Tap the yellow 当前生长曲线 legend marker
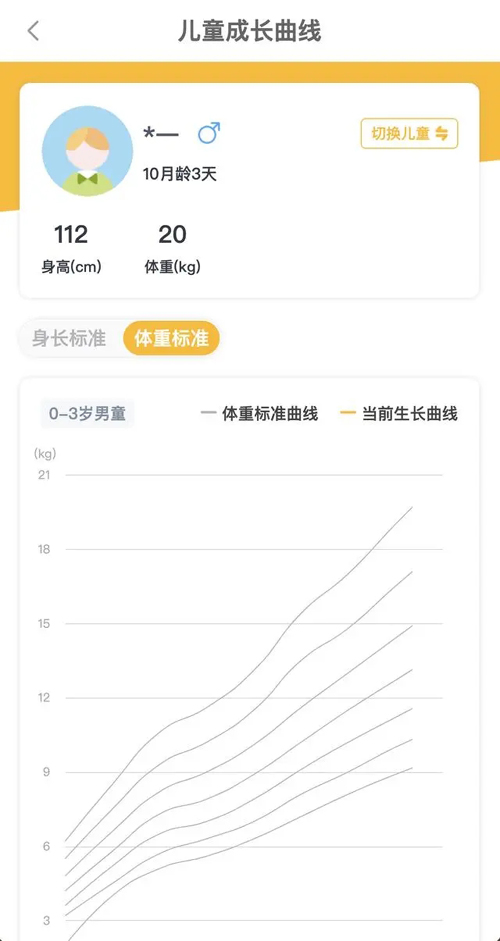 [348, 413]
